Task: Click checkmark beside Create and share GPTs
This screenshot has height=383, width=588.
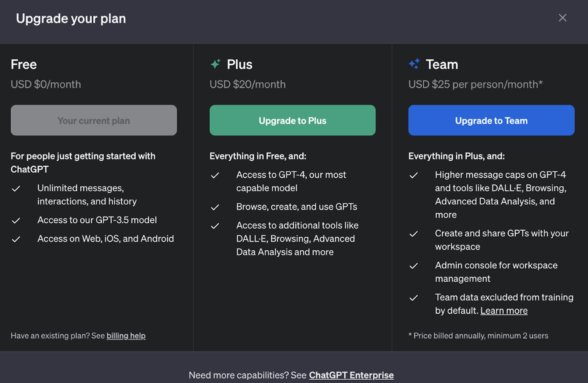Action: pos(414,234)
